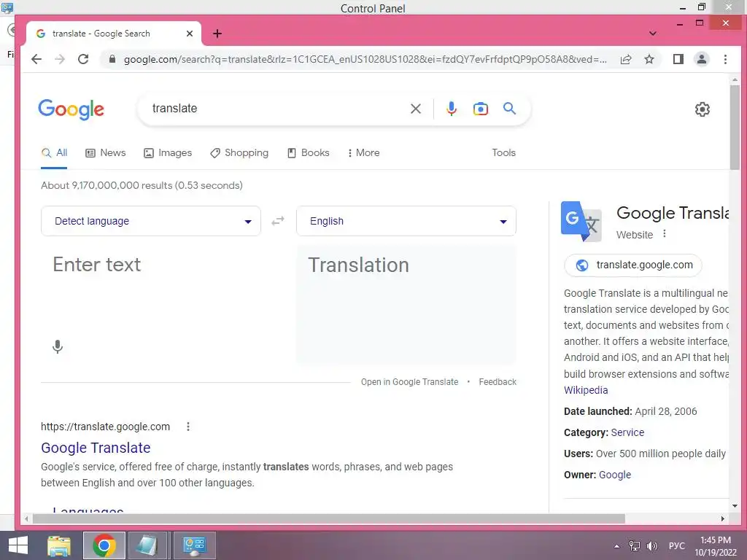Click the address bar URL
This screenshot has height=560, width=747.
click(x=365, y=59)
